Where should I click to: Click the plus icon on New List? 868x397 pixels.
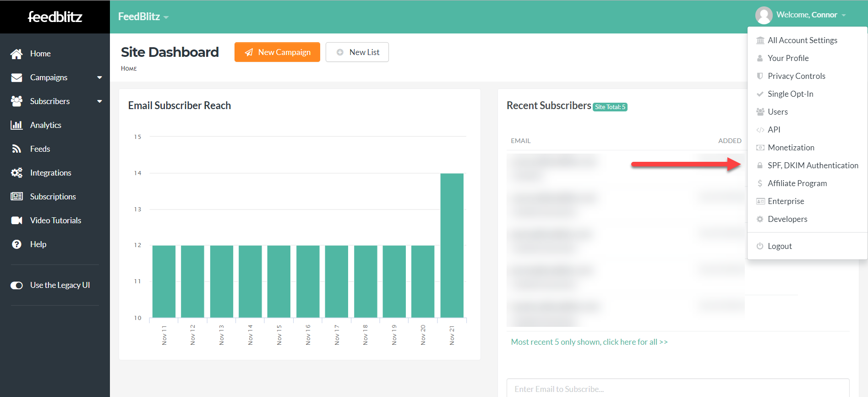tap(340, 52)
